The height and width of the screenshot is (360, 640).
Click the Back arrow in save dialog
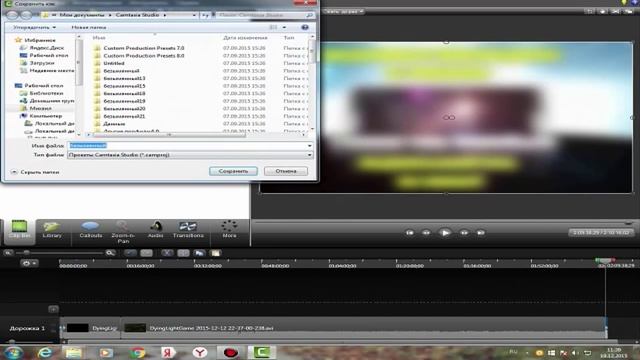(x=12, y=15)
